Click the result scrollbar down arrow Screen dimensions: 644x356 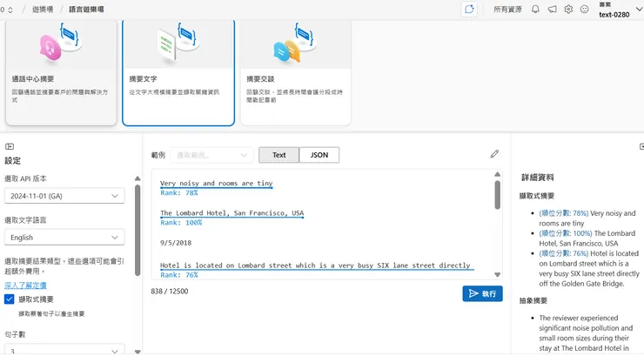tap(498, 274)
